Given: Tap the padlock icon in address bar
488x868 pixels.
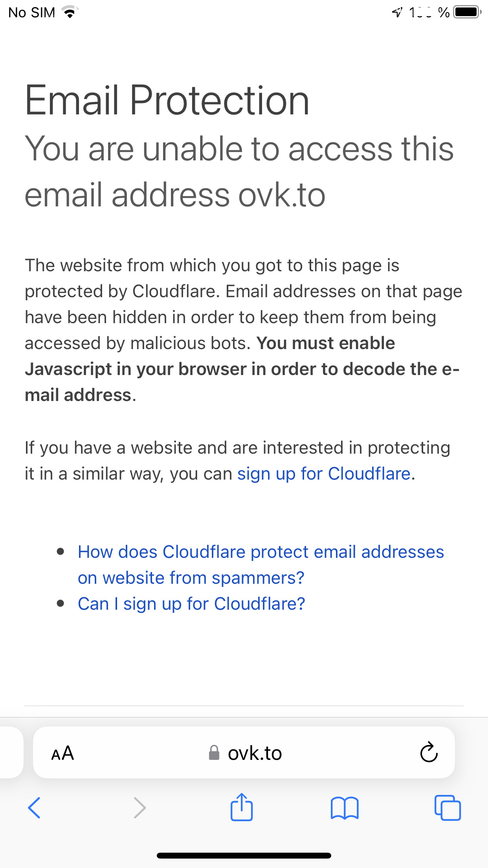Looking at the screenshot, I should (x=214, y=753).
